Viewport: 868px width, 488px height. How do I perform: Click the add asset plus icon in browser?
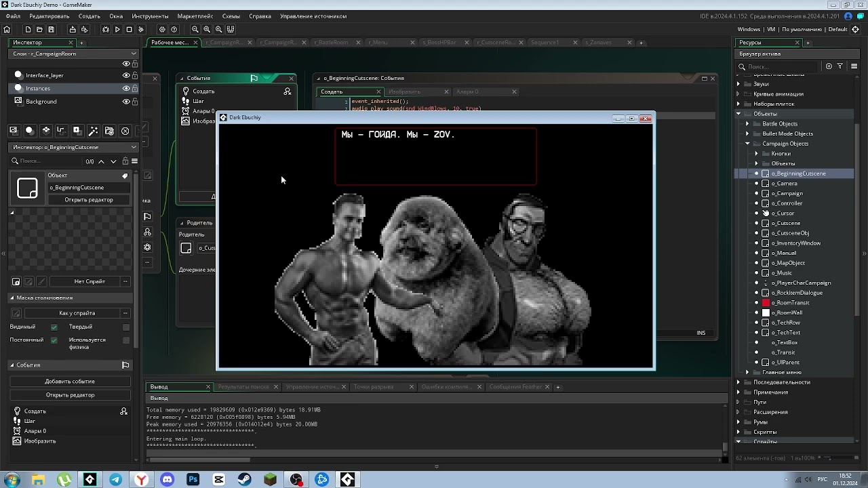point(829,66)
